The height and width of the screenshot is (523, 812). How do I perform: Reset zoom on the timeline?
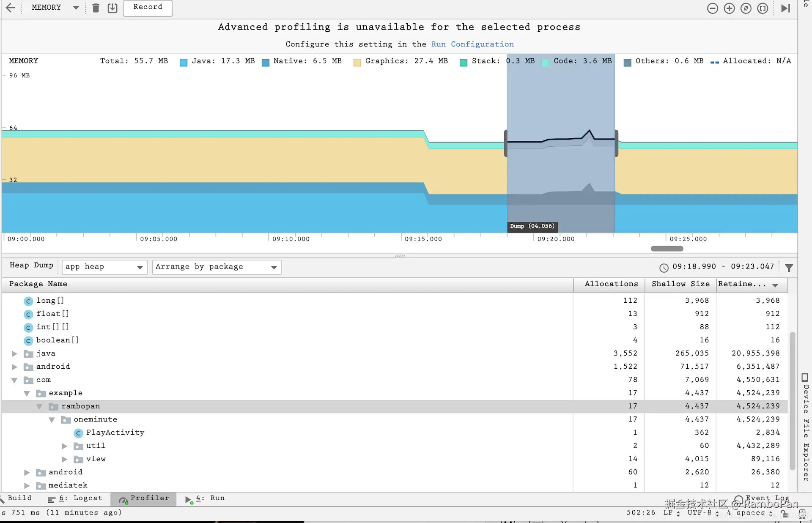pyautogui.click(x=746, y=8)
